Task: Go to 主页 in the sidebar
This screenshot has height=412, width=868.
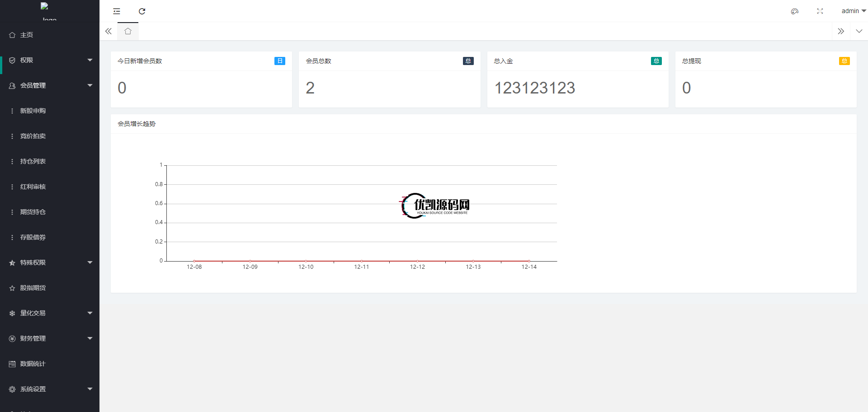Action: [27, 35]
